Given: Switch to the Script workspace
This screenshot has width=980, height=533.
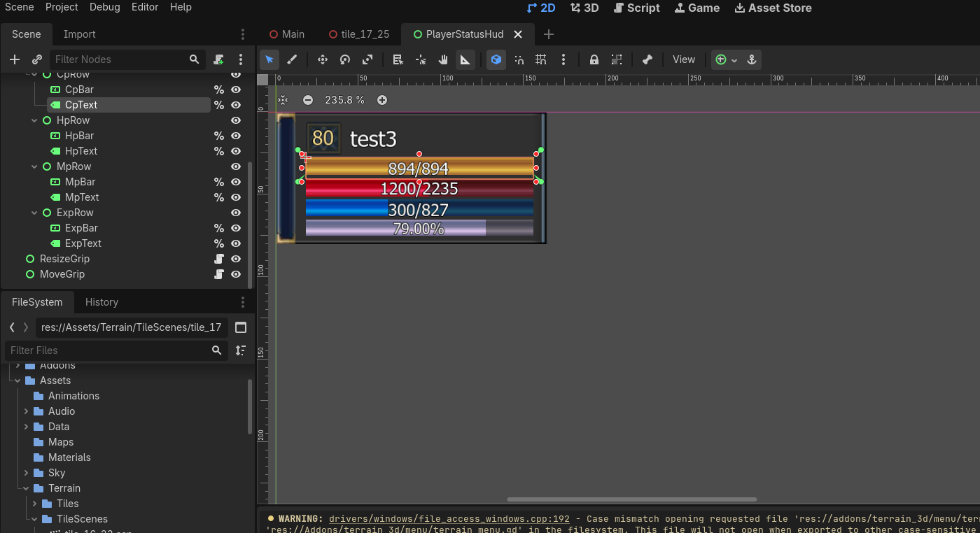Looking at the screenshot, I should [636, 8].
